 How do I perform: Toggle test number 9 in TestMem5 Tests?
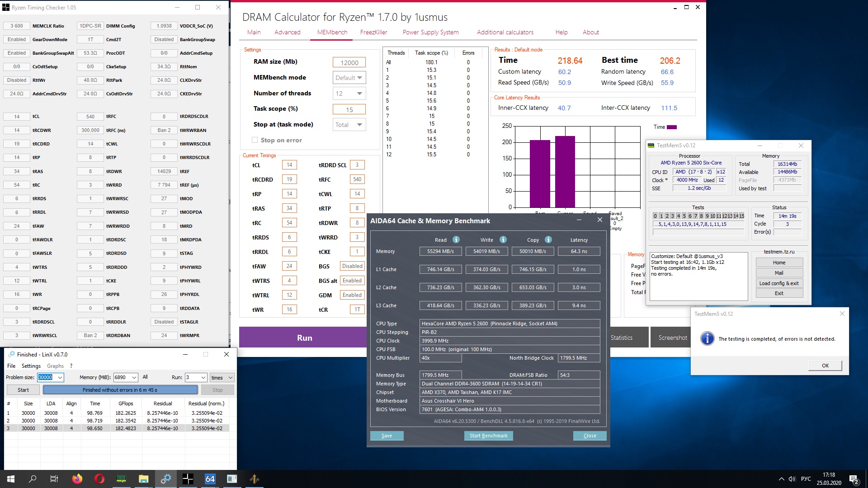pyautogui.click(x=707, y=216)
